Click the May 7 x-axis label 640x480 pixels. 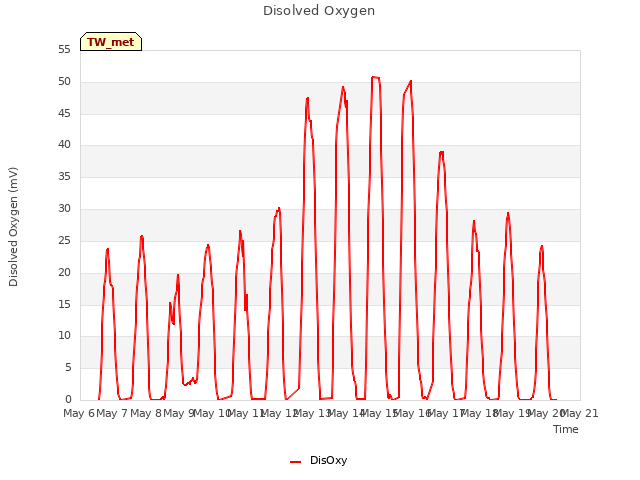click(x=112, y=413)
